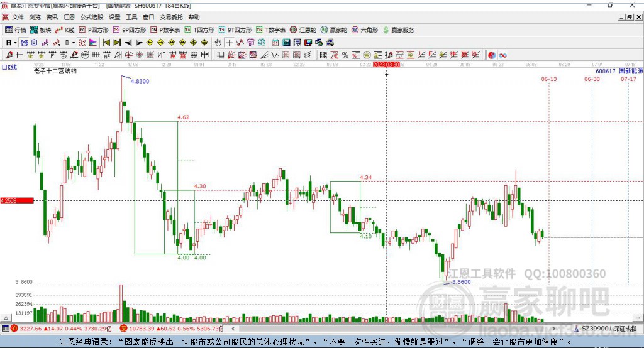644x348 pixels.
Task: Toggle the red-blue yin-yang icon
Action: [492, 55]
